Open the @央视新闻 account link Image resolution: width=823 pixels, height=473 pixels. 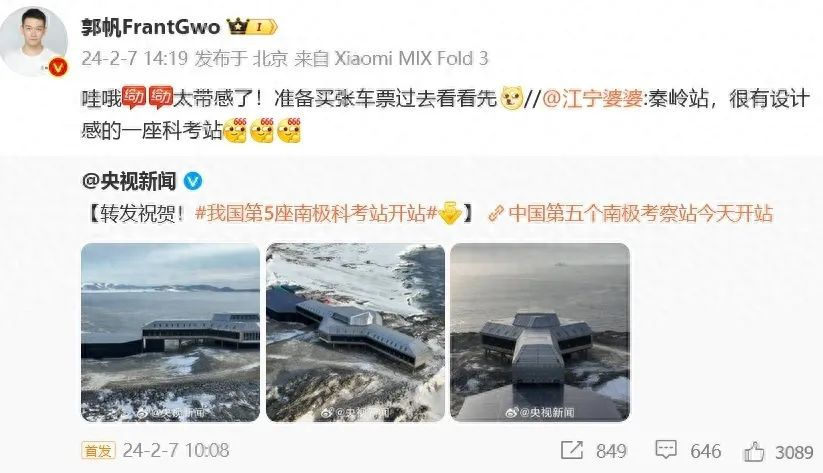click(129, 182)
